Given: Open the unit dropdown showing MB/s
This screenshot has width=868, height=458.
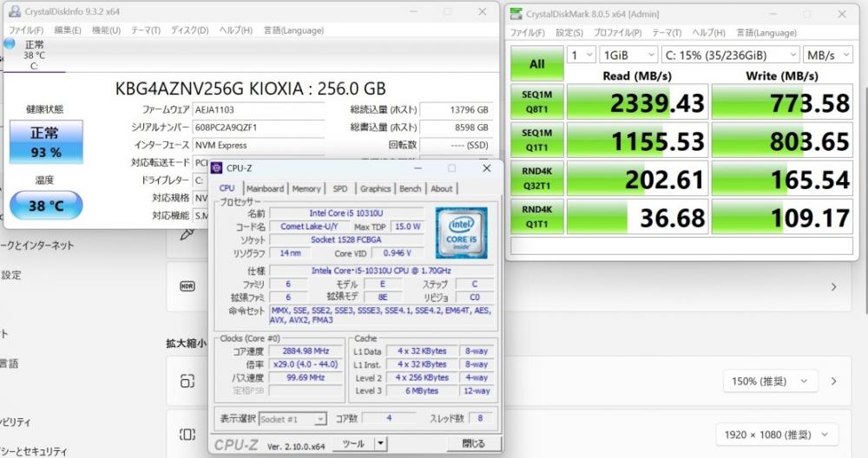Looking at the screenshot, I should [x=827, y=55].
